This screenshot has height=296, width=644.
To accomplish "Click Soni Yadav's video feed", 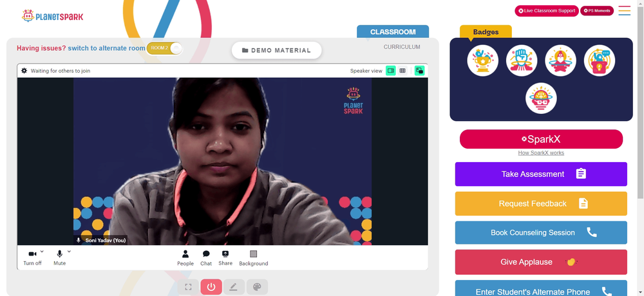I will pyautogui.click(x=222, y=162).
